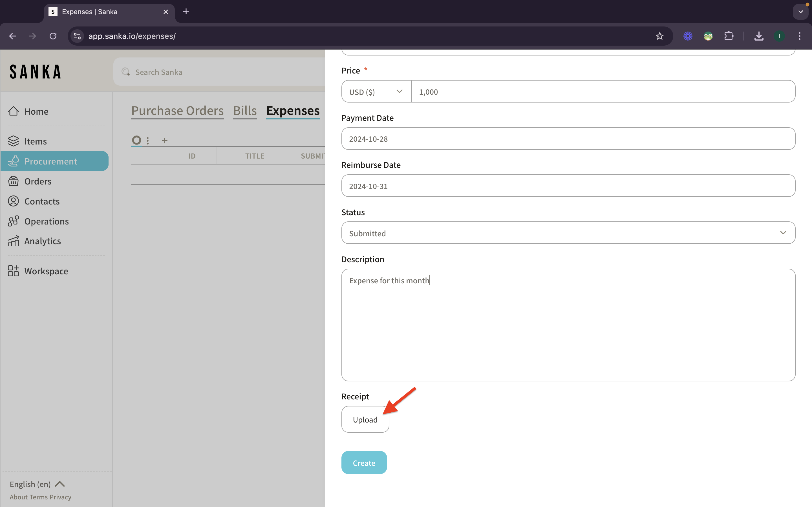Screen dimensions: 812x507
Task: Bookmark page with star icon
Action: click(x=659, y=36)
